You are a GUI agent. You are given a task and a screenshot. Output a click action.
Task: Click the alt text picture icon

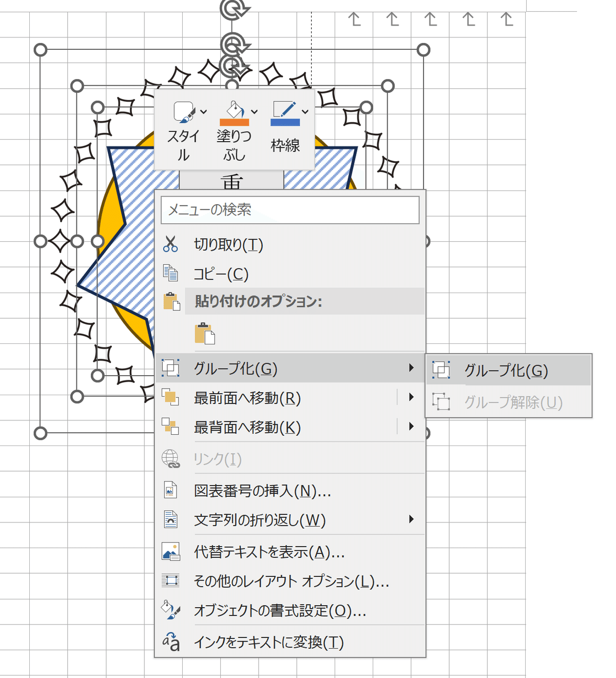coord(170,551)
